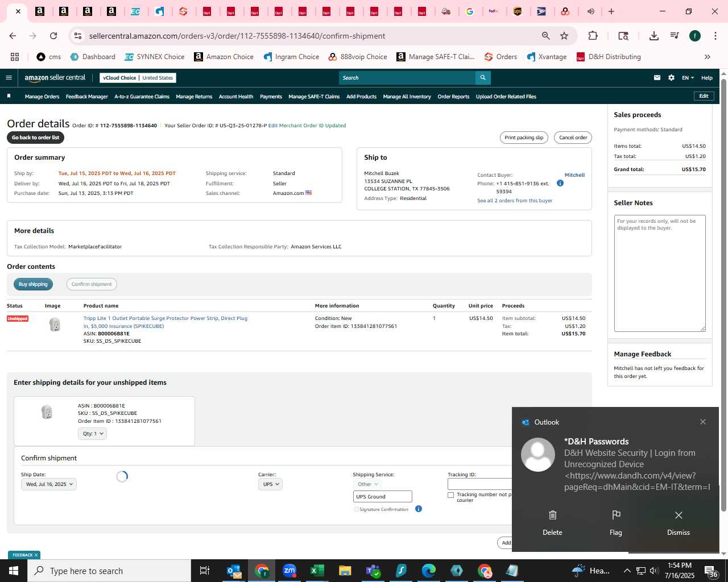Click the Buy shipping button
The width and height of the screenshot is (728, 582).
33,284
